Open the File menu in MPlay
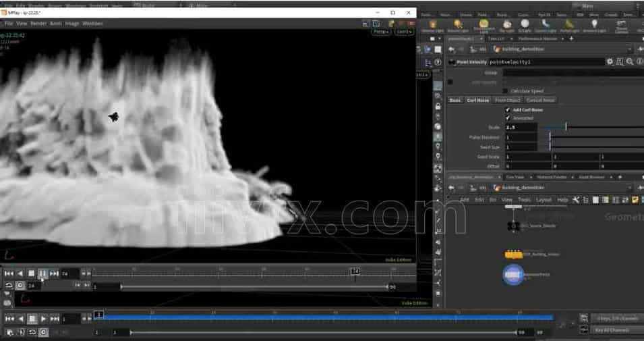 click(x=9, y=24)
